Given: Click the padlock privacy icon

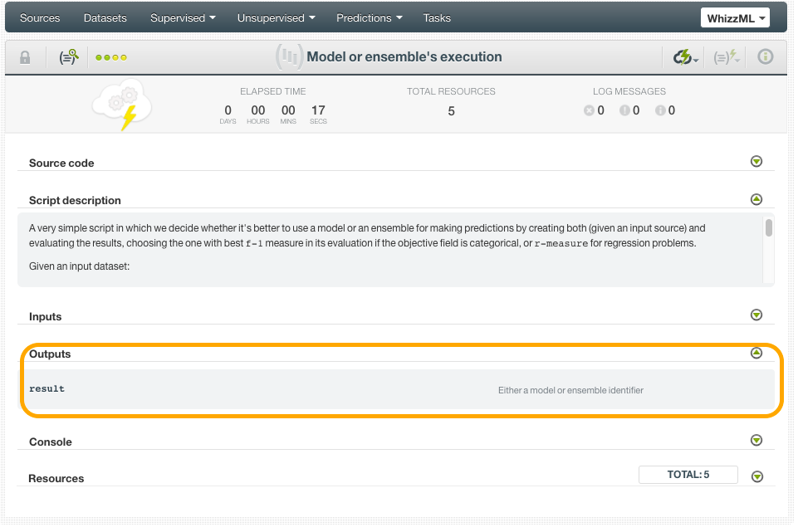Looking at the screenshot, I should pos(25,56).
